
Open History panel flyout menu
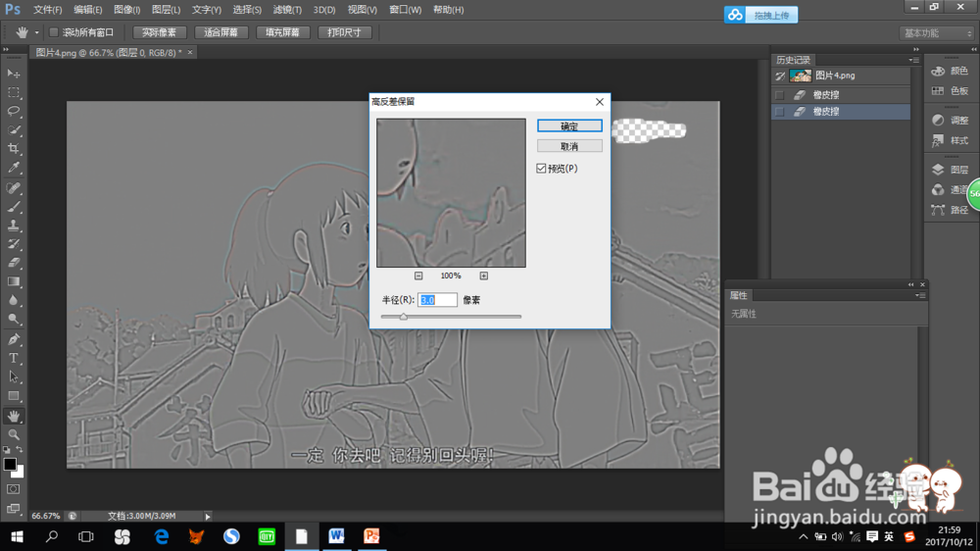coord(913,60)
